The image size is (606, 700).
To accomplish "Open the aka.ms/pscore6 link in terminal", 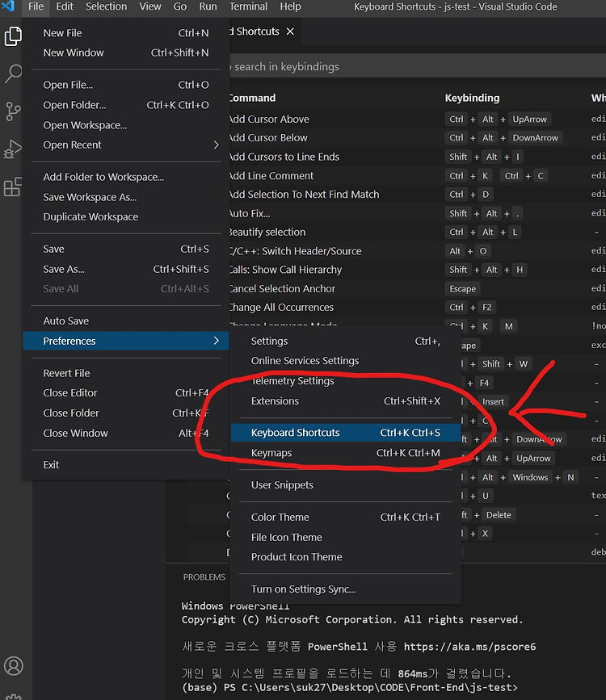I will 469,647.
